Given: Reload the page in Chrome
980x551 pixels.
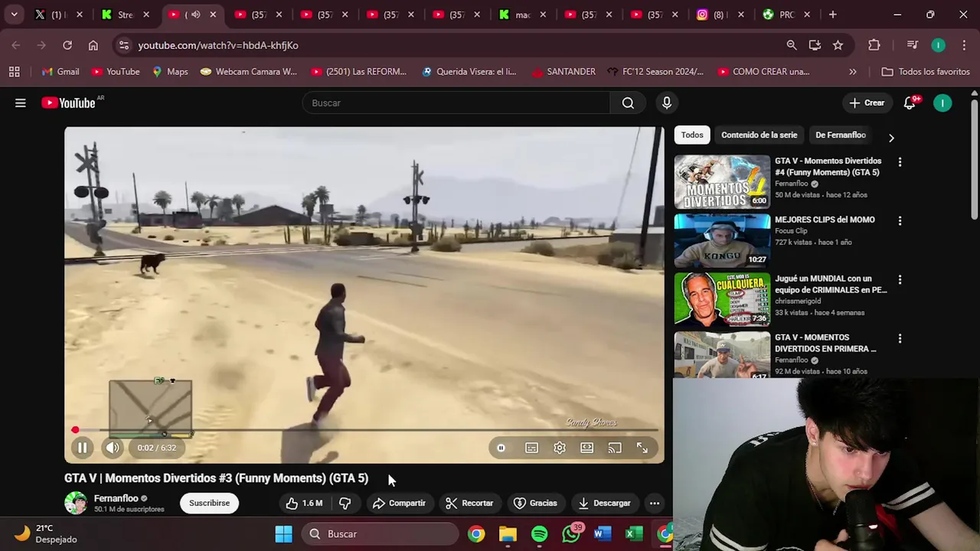Looking at the screenshot, I should pyautogui.click(x=67, y=45).
